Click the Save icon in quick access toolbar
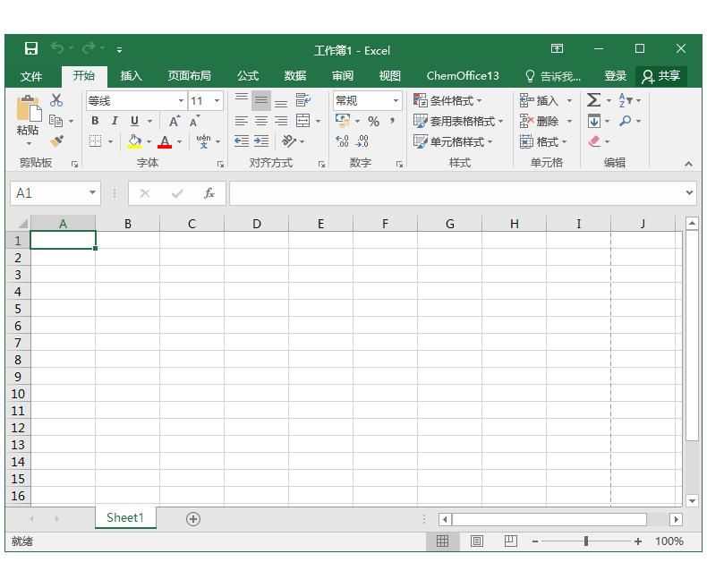 coord(30,48)
